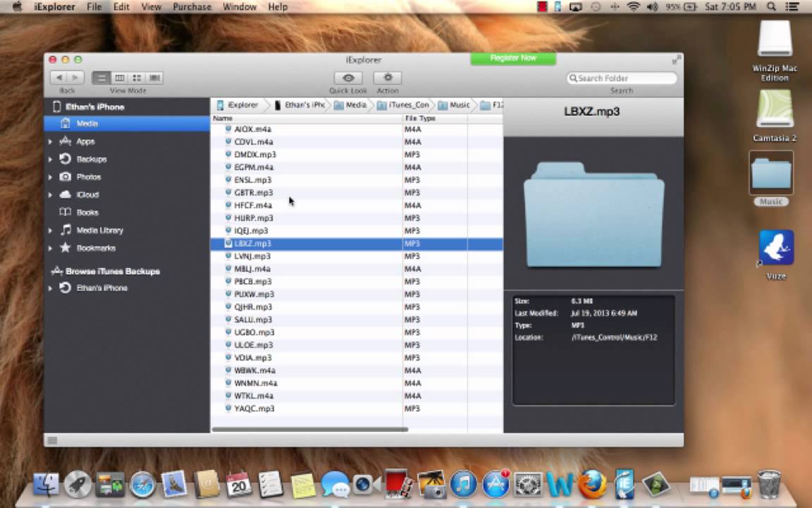Go to Media breadcrumb folder

coord(350,105)
